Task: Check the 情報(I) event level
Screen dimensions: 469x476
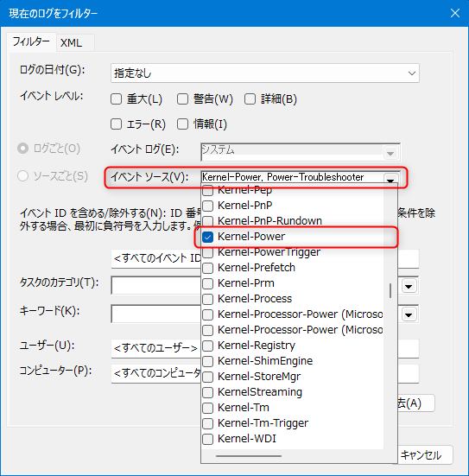Action: [x=182, y=124]
